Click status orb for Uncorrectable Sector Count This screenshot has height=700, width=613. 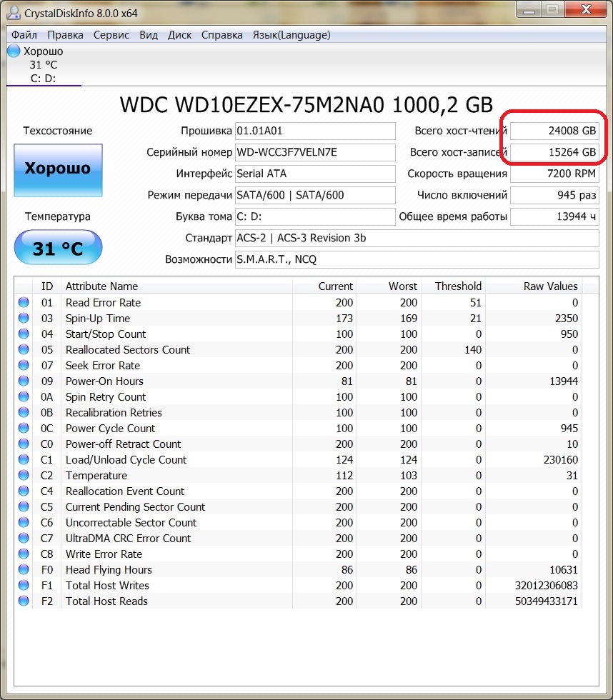[24, 522]
